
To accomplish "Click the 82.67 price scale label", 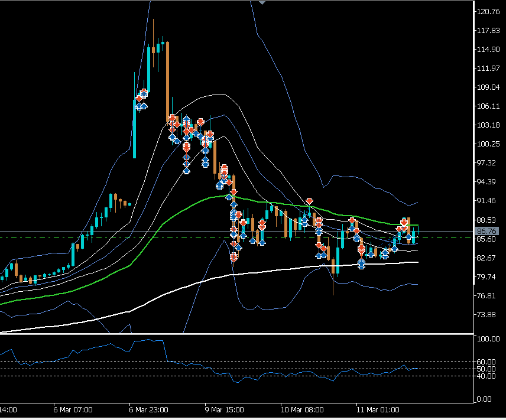I will point(486,258).
